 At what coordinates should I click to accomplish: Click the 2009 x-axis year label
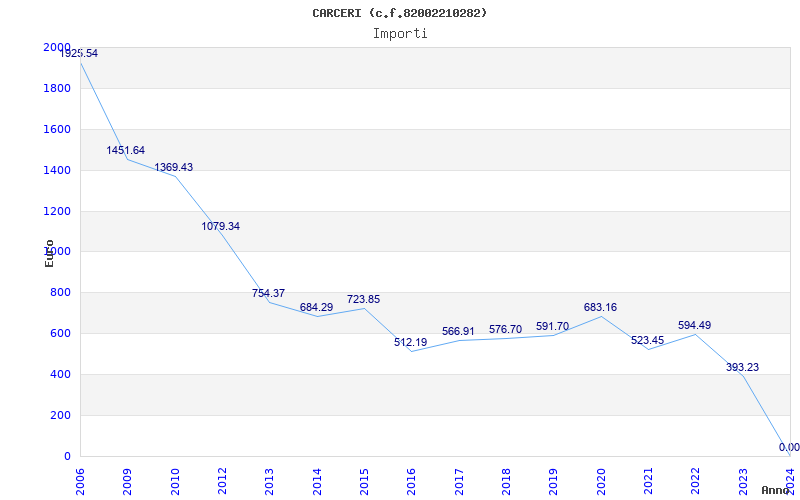pos(127,483)
